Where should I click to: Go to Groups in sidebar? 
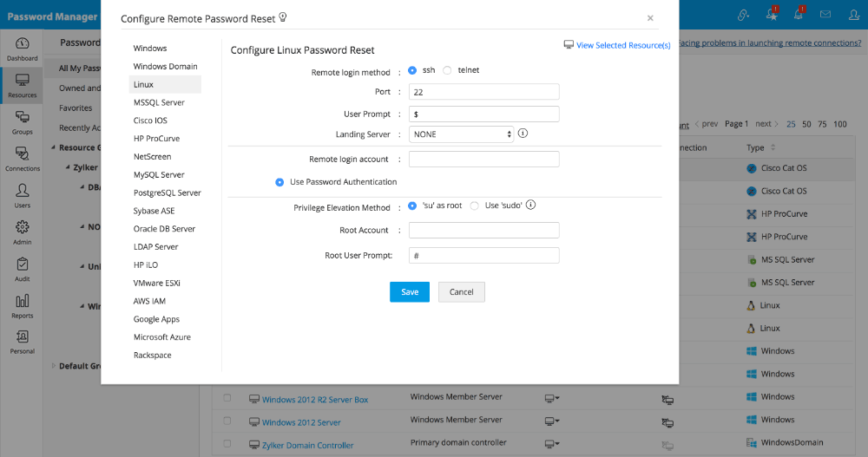tap(23, 121)
